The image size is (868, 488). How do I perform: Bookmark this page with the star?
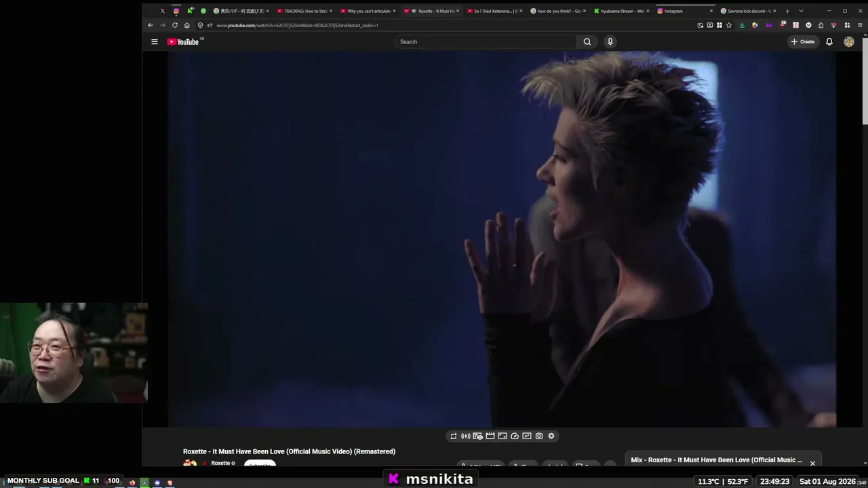pos(729,25)
